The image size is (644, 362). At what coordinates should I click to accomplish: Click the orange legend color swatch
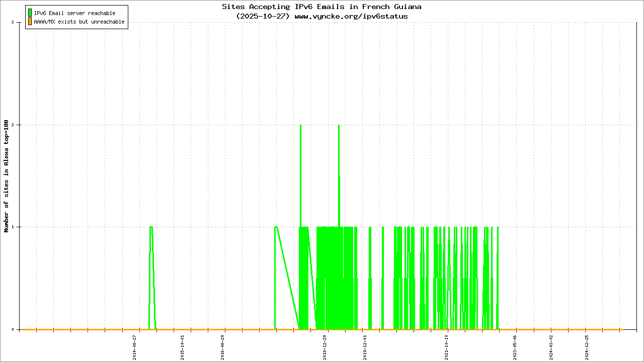[30, 22]
